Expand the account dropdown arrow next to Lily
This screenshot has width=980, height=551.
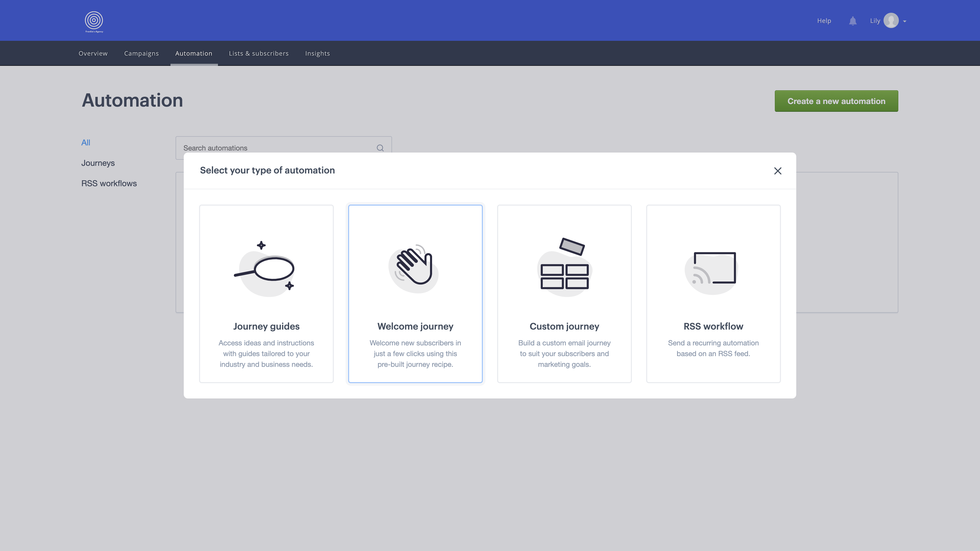coord(905,21)
